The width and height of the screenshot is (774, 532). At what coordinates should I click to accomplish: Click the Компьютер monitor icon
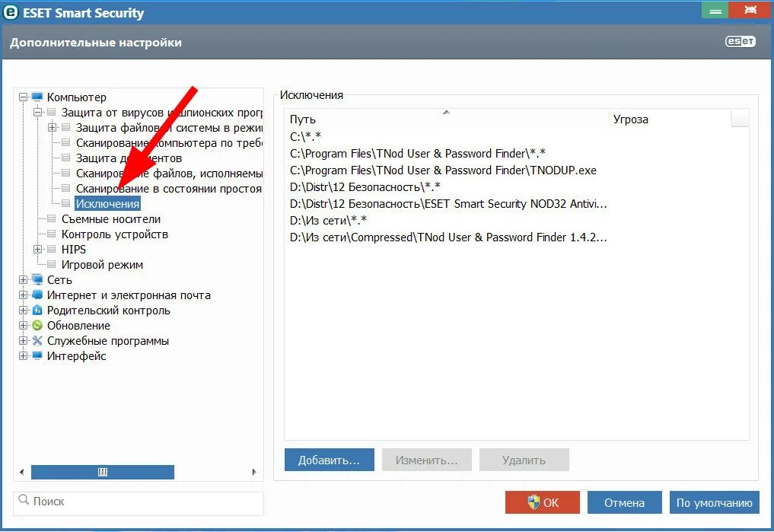(x=37, y=97)
